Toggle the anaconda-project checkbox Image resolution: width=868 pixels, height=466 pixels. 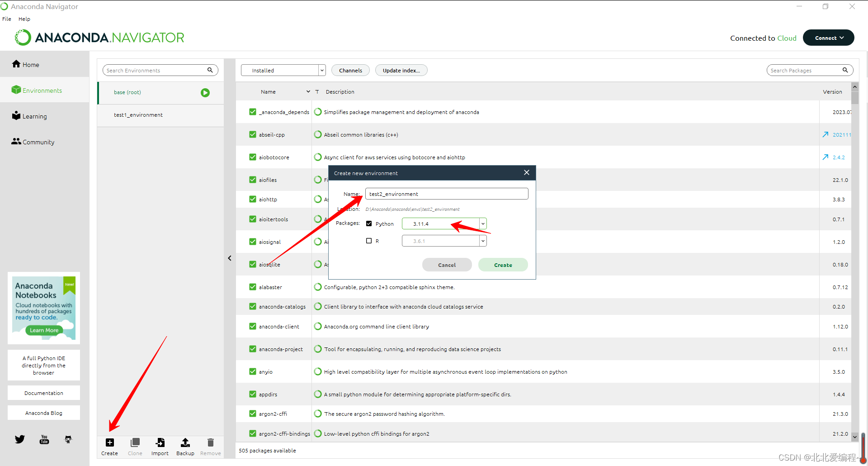pyautogui.click(x=253, y=349)
